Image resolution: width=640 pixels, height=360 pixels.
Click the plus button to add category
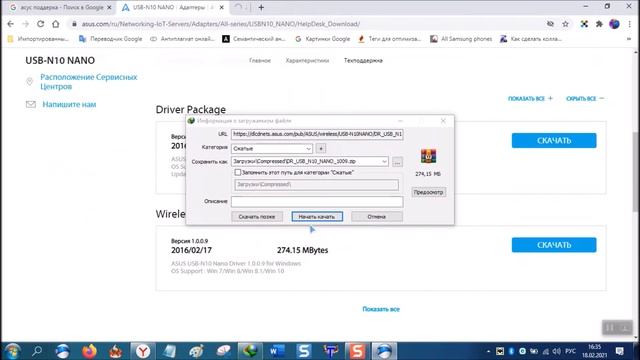pos(321,149)
